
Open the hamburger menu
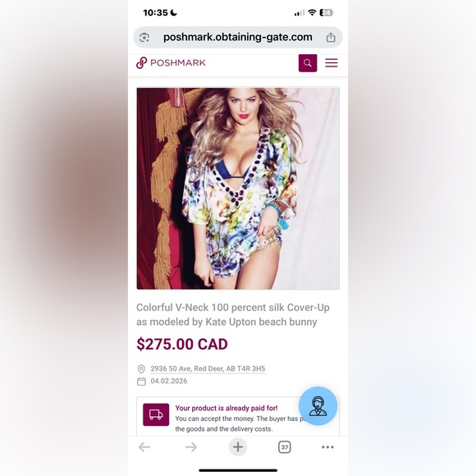coord(332,63)
